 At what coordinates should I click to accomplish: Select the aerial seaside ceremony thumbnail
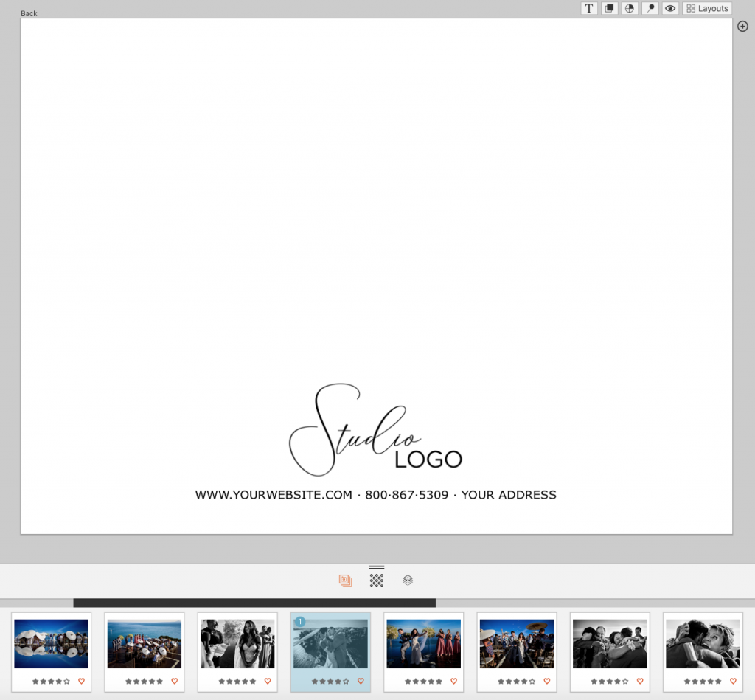pyautogui.click(x=145, y=644)
